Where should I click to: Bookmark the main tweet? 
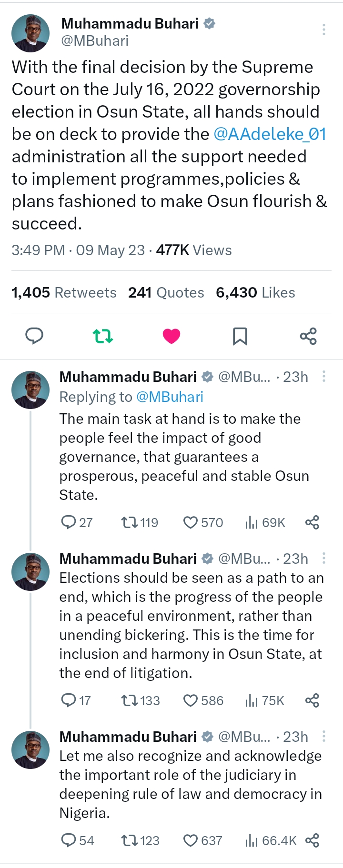pyautogui.click(x=240, y=336)
